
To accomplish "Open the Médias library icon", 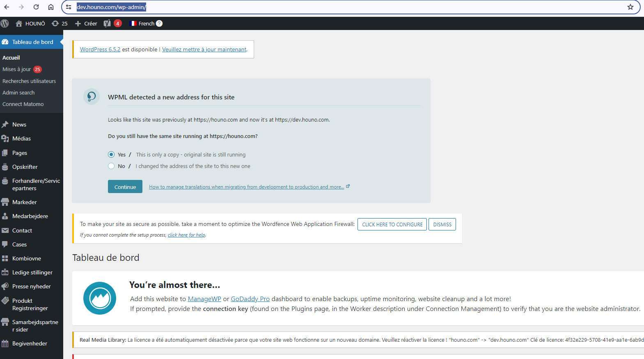I will click(5, 138).
